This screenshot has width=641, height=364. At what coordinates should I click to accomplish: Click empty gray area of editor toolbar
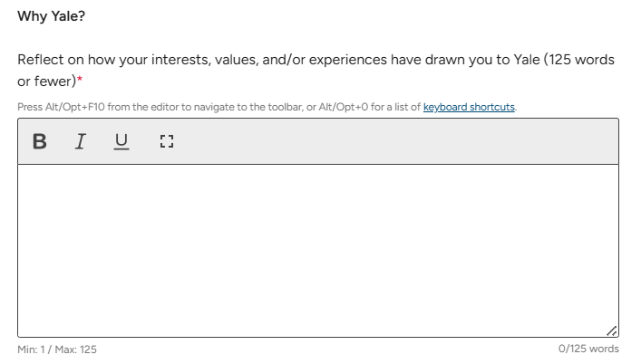click(390, 141)
